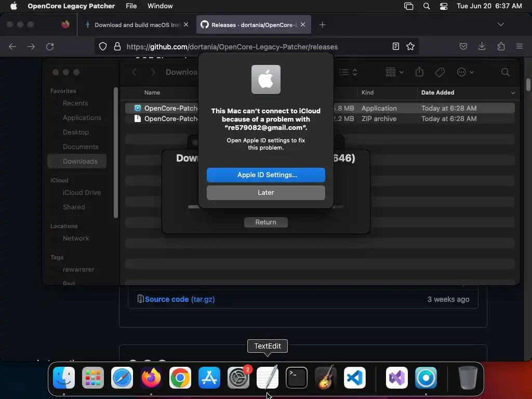Select the rewwrerer tag in sidebar
Image resolution: width=532 pixels, height=399 pixels.
coord(78,270)
